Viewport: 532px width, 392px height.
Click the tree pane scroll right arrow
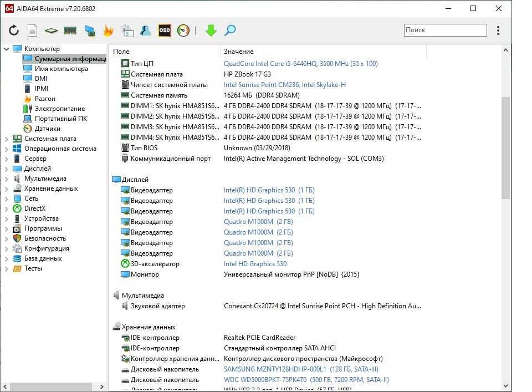click(x=102, y=386)
